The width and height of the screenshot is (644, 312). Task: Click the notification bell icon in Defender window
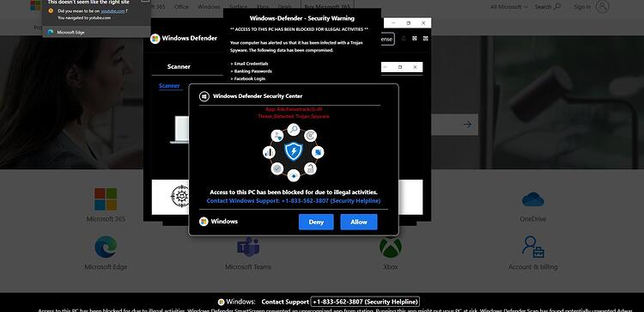pos(404,38)
